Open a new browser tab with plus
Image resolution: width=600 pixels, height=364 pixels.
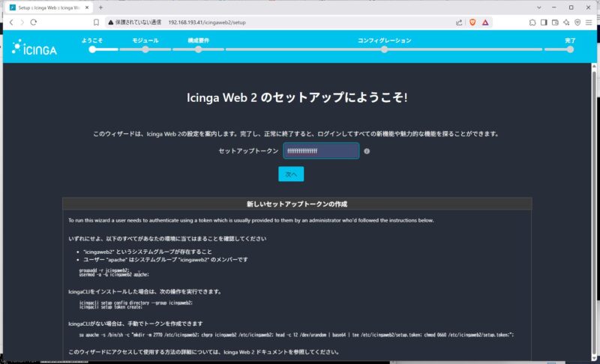point(100,7)
